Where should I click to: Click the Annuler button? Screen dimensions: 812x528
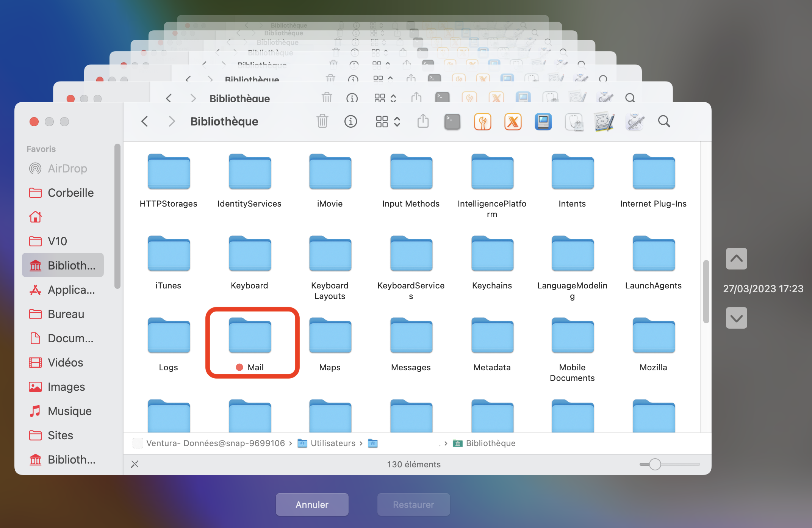point(312,504)
